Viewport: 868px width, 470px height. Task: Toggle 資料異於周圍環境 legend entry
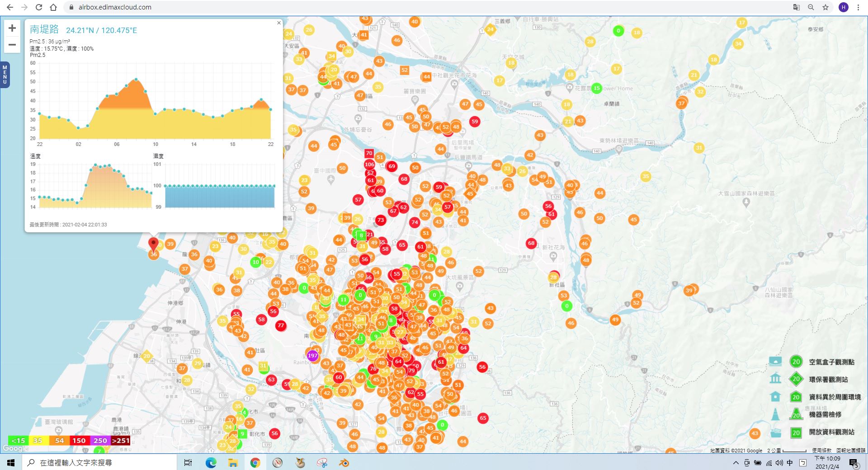click(835, 397)
